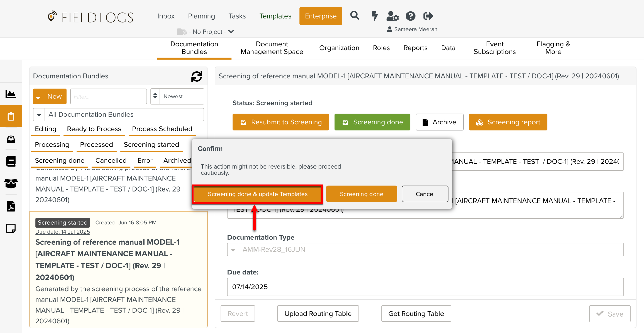
Task: Open the book sidebar icon
Action: coord(11,161)
